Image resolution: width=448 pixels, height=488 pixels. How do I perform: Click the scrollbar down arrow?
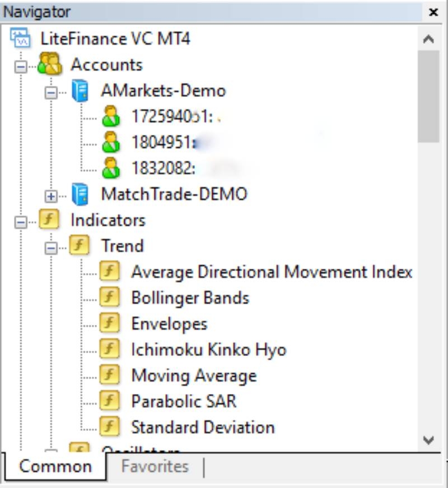[x=429, y=440]
